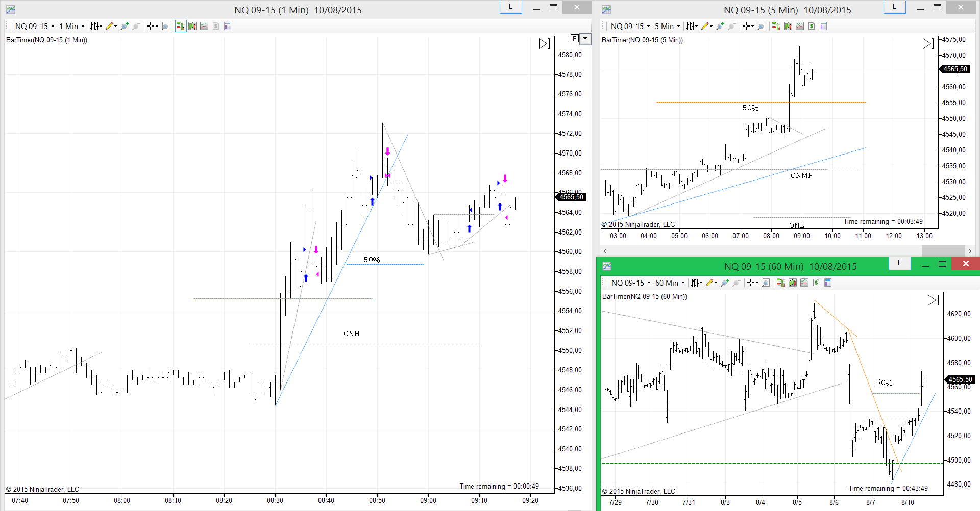980x511 pixels.
Task: Open crosshair cursor dropdown in 5 Min chart
Action: coord(748,26)
